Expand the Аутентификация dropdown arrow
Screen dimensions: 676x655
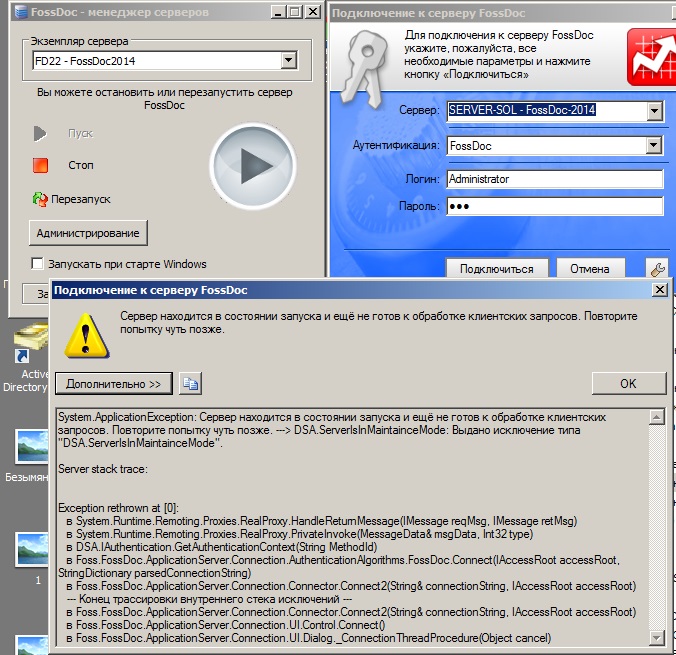pos(654,145)
